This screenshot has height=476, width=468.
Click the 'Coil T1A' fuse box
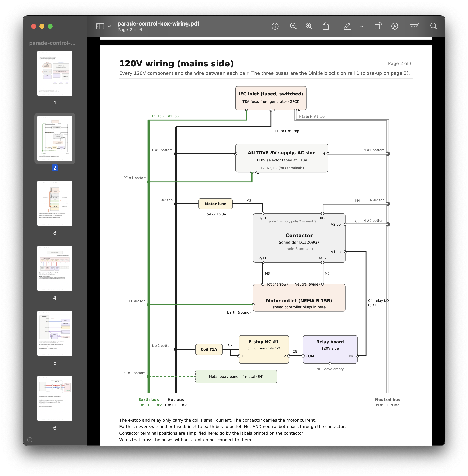(209, 349)
